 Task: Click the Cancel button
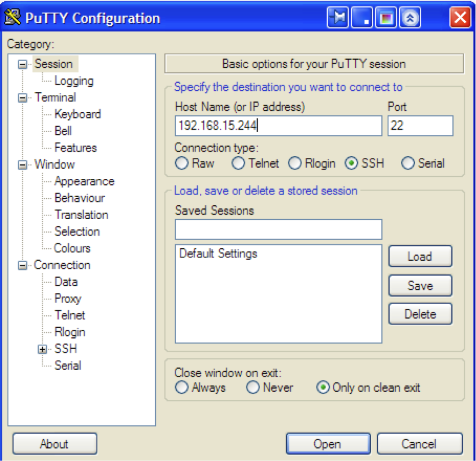420,444
